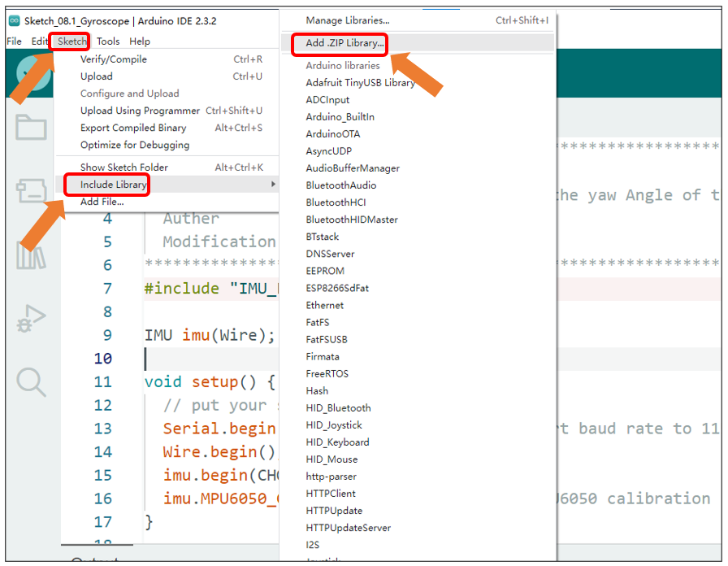The image size is (728, 566).
Task: Select Add File... menu entry
Action: 167,202
